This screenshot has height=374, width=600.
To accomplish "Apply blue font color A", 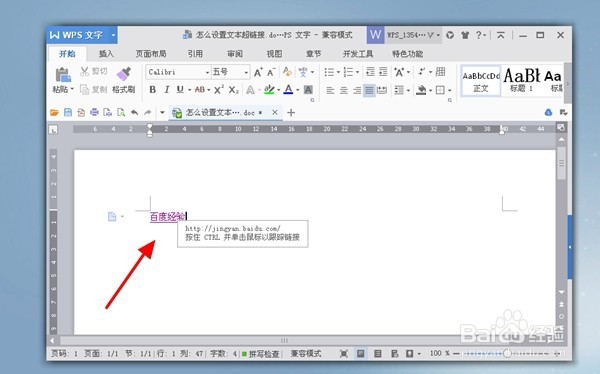I will [x=289, y=90].
